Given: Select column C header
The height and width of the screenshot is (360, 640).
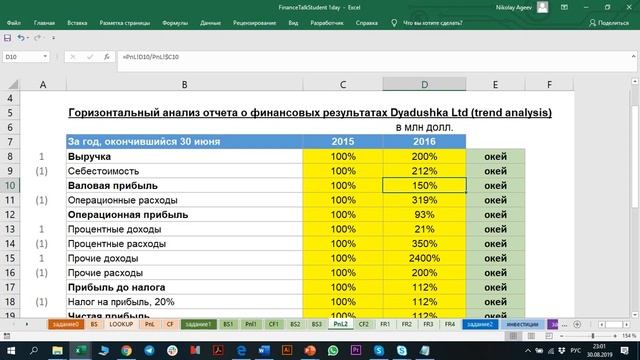Looking at the screenshot, I should [343, 84].
